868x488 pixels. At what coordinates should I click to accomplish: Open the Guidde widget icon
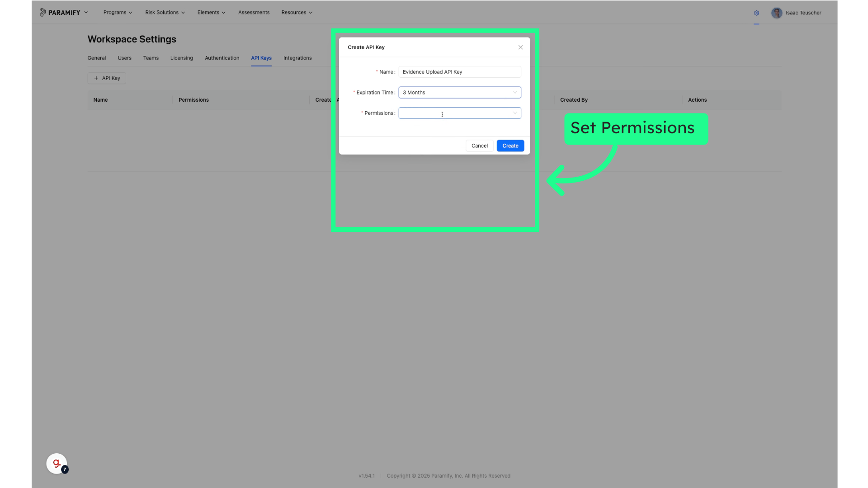click(x=57, y=464)
